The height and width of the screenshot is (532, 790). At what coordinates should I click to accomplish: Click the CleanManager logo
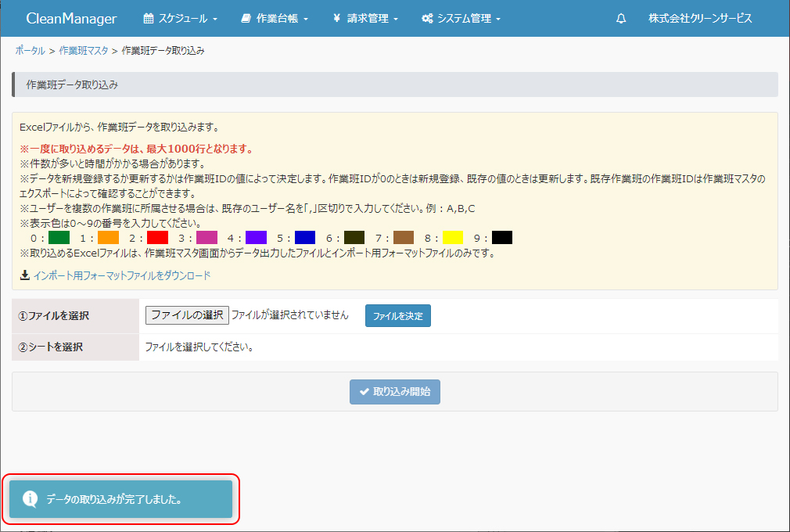click(x=71, y=19)
